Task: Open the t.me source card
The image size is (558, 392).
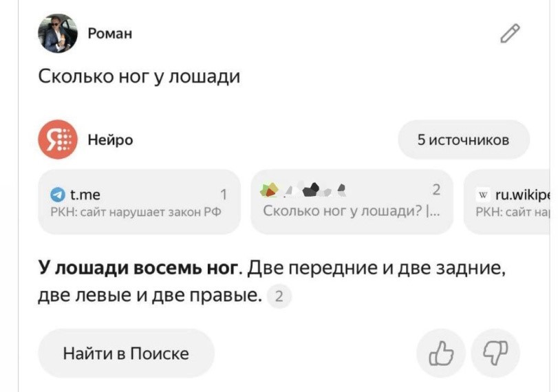Action: [139, 202]
